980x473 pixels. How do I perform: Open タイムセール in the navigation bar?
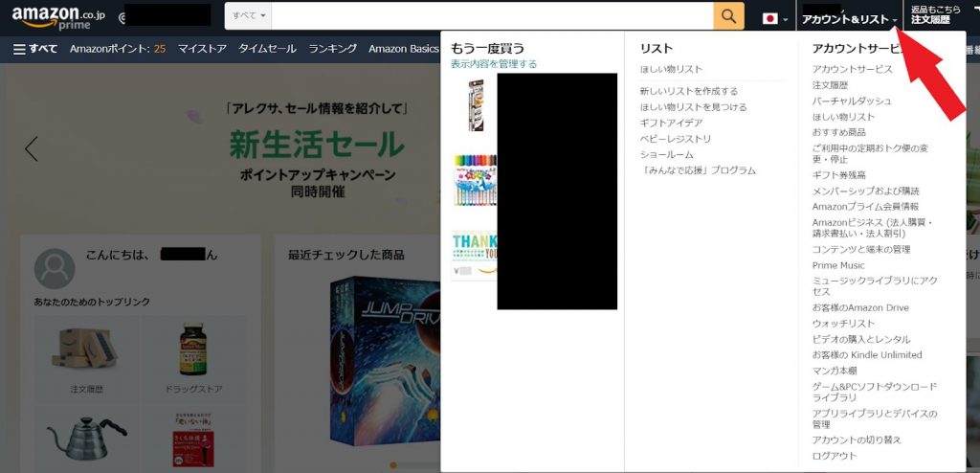point(267,49)
